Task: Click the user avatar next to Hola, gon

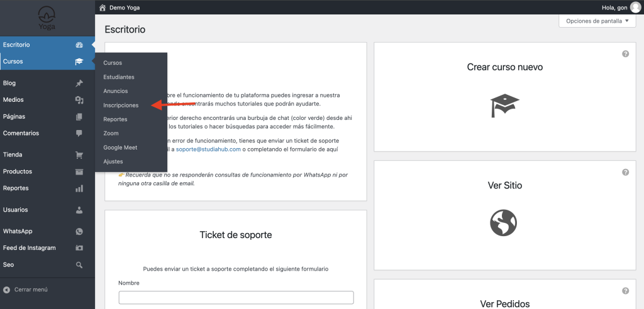Action: coord(635,8)
